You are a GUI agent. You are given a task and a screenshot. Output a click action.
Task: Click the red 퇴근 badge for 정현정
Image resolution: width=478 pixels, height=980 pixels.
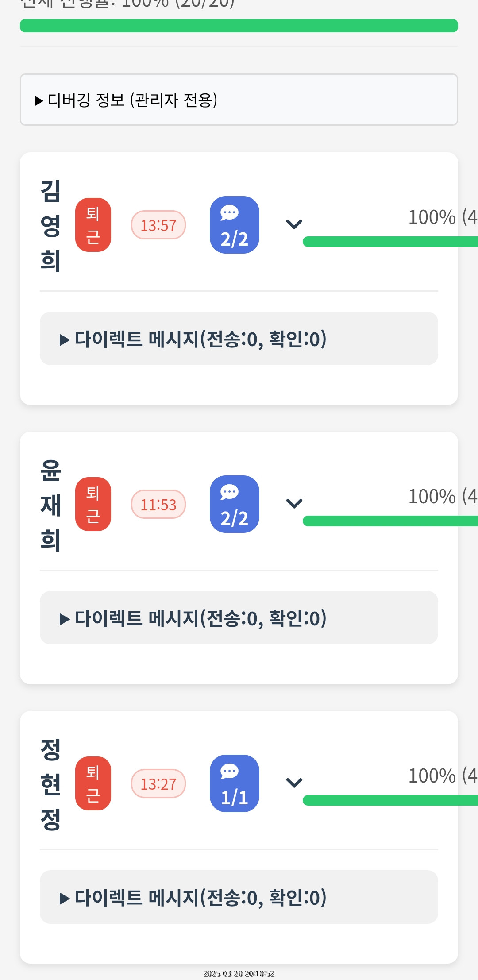coord(93,783)
